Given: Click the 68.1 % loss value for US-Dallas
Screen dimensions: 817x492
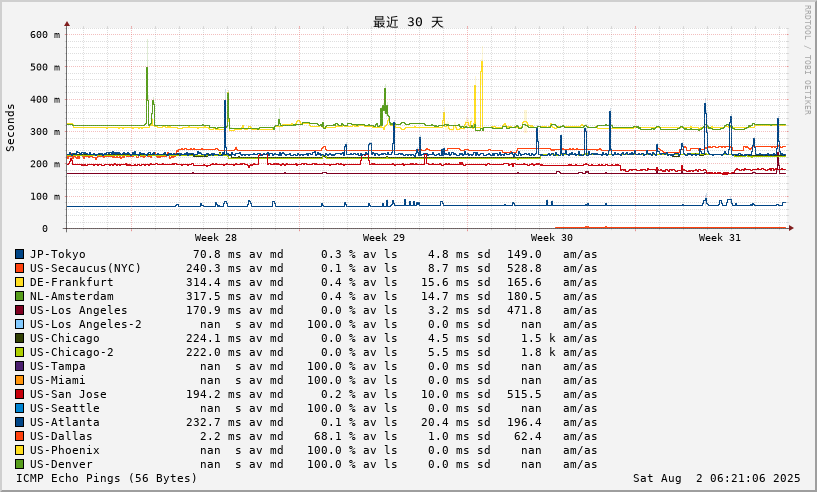Looking at the screenshot, I should click(331, 436).
